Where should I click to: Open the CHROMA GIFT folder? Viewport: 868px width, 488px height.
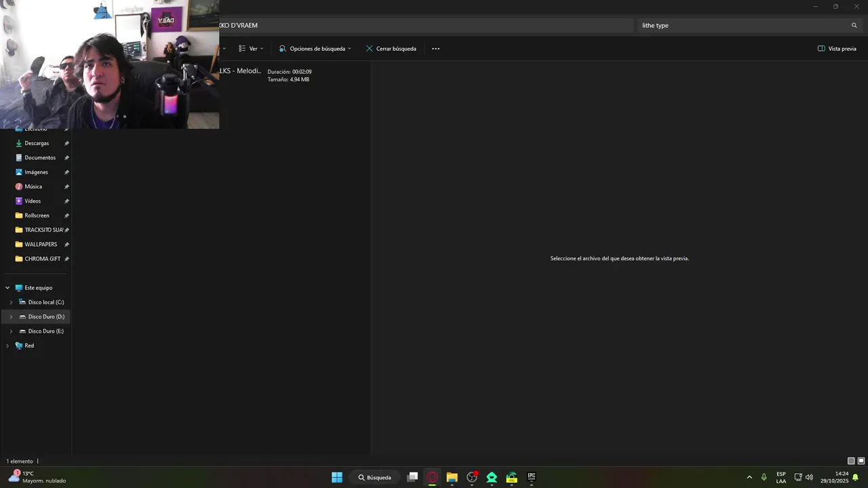[42, 259]
